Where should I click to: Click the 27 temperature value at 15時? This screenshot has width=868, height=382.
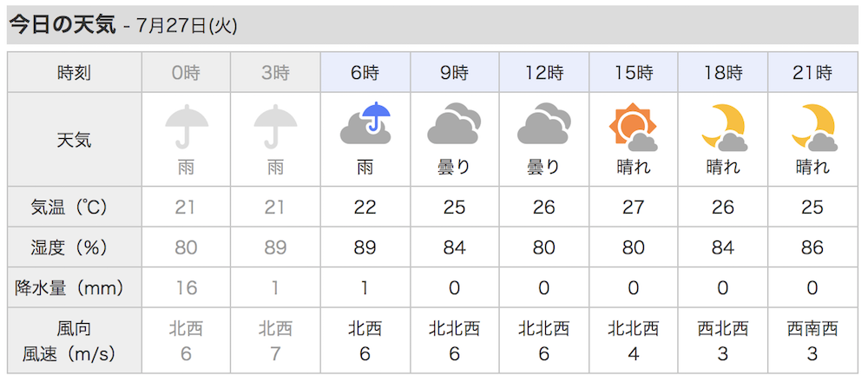point(634,207)
